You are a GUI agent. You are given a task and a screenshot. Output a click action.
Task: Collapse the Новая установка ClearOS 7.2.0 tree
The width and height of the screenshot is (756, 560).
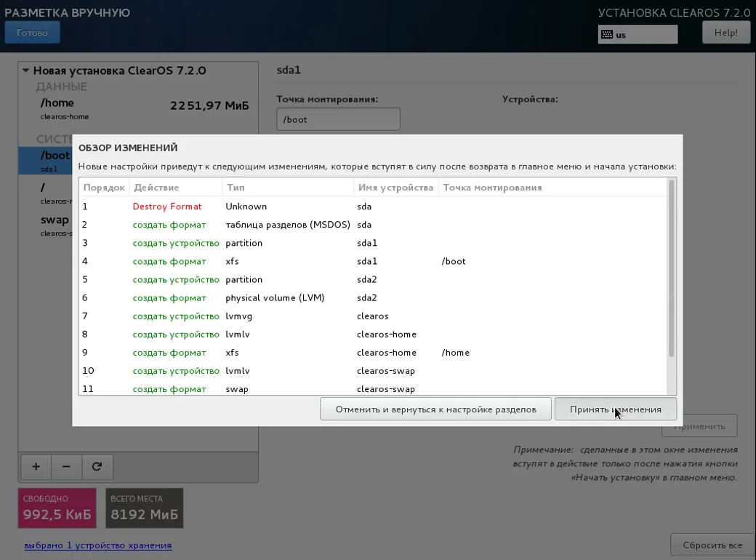(x=25, y=71)
